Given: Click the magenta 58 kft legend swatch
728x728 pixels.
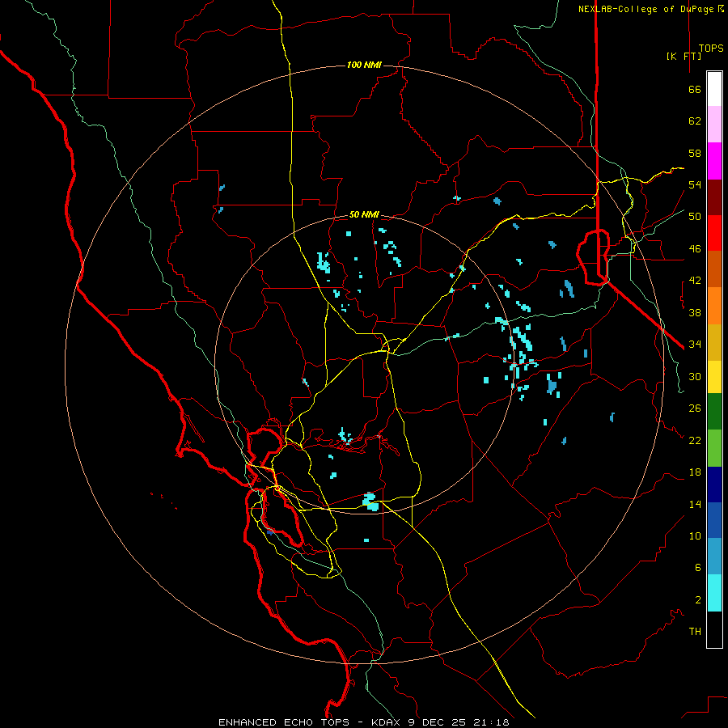Looking at the screenshot, I should (x=714, y=161).
